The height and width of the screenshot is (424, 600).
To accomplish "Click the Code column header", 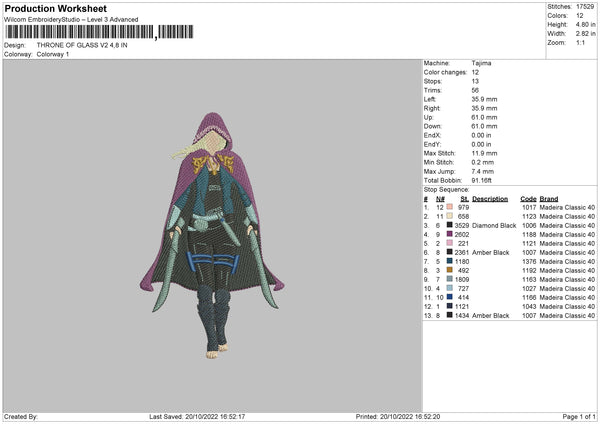I will [x=528, y=198].
